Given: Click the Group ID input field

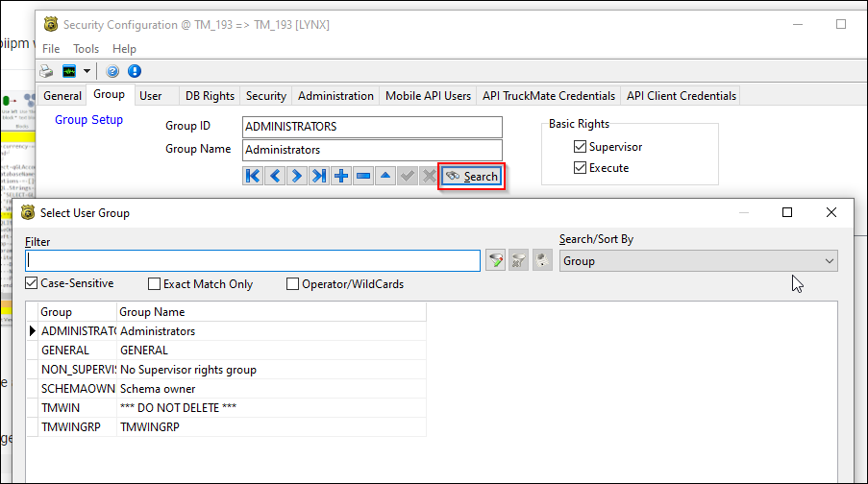Looking at the screenshot, I should (x=372, y=127).
